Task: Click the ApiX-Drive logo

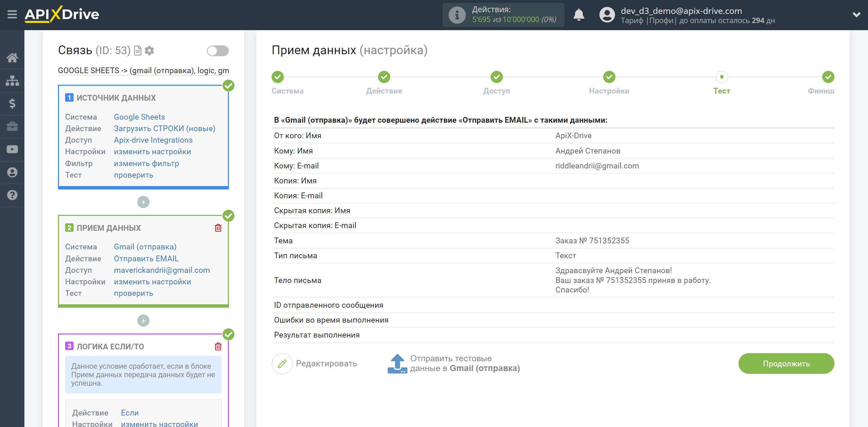Action: 62,14
